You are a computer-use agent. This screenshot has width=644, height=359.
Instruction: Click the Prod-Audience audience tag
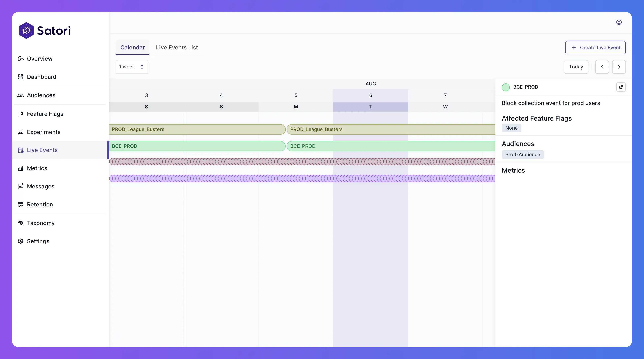(523, 154)
